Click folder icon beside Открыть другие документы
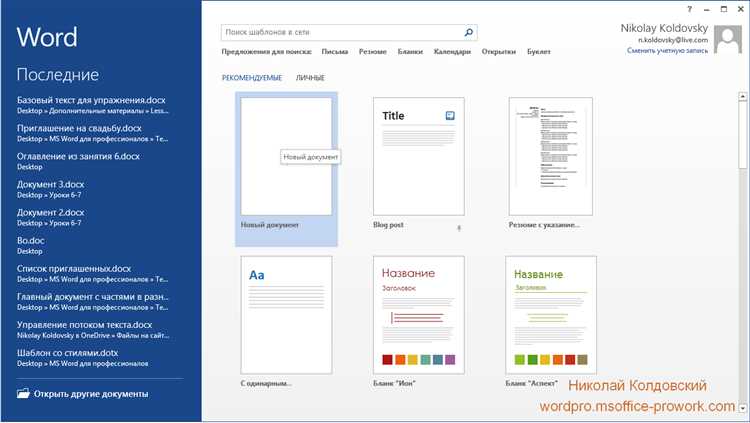This screenshot has height=423, width=750. click(x=23, y=393)
